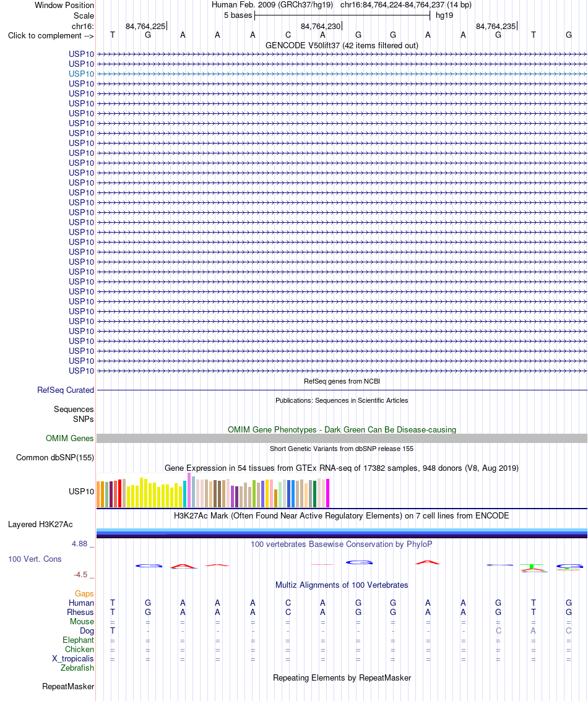Click the 84,764,235 position label
This screenshot has height=701, width=588.
[496, 27]
